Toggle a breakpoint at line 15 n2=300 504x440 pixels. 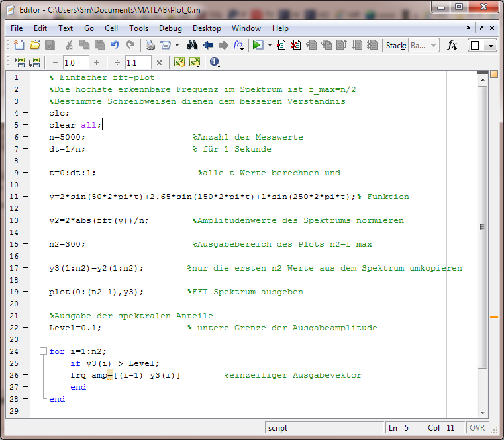point(25,244)
